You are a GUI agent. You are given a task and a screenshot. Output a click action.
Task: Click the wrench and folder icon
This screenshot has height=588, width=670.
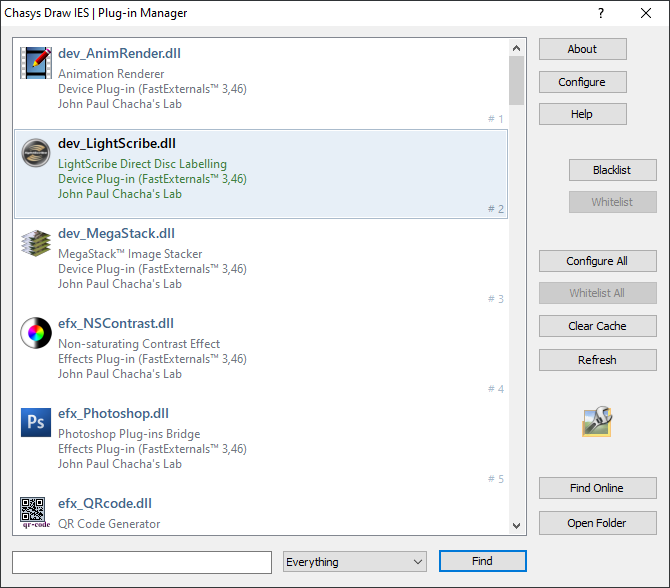[x=597, y=422]
